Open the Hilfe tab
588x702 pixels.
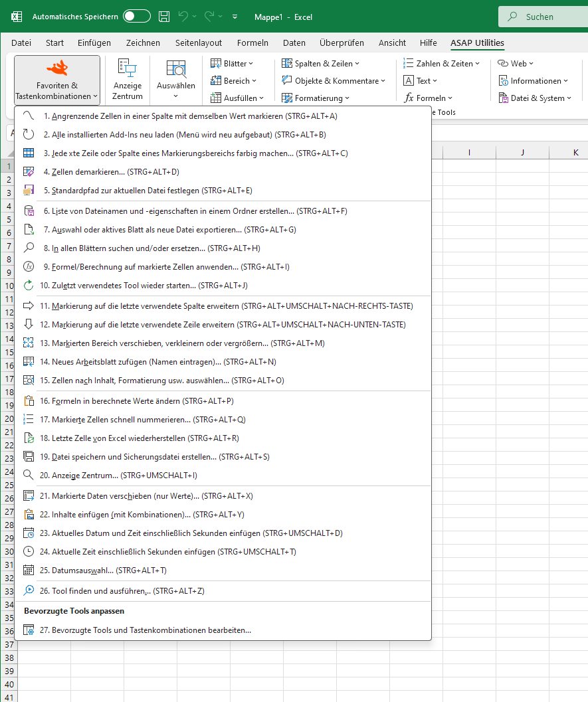click(x=428, y=43)
